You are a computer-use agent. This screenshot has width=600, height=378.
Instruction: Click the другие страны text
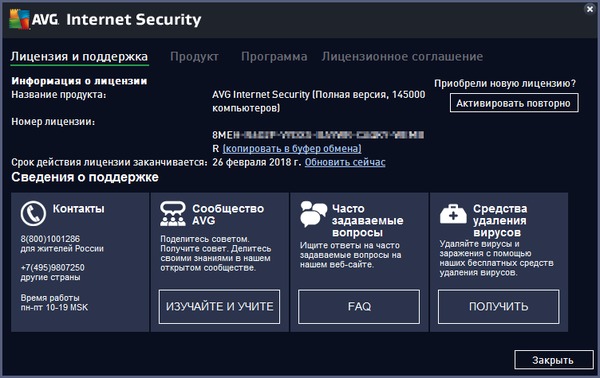[51, 277]
